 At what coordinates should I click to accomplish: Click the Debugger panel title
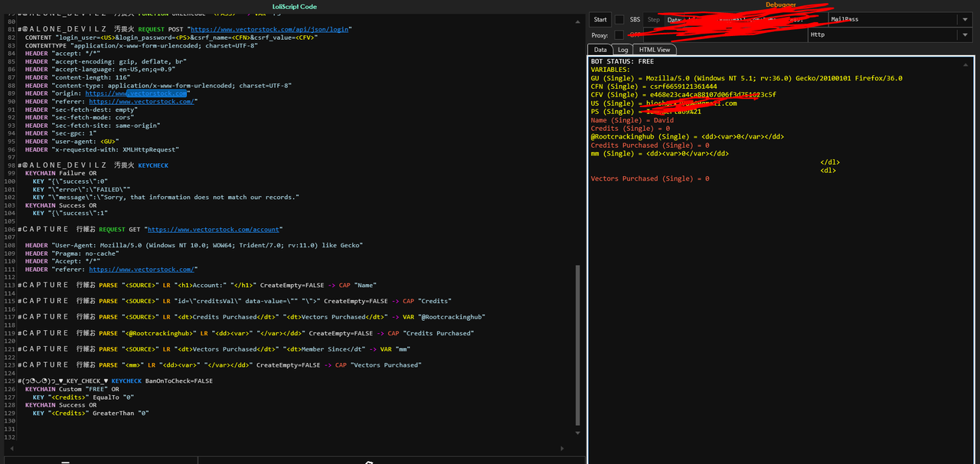coord(781,5)
